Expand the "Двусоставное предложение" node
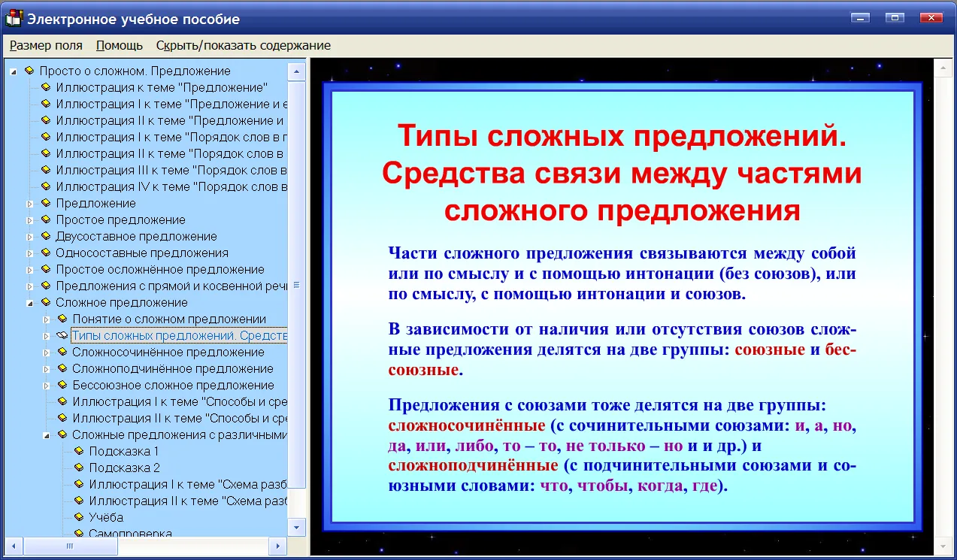Image resolution: width=957 pixels, height=560 pixels. 30,237
